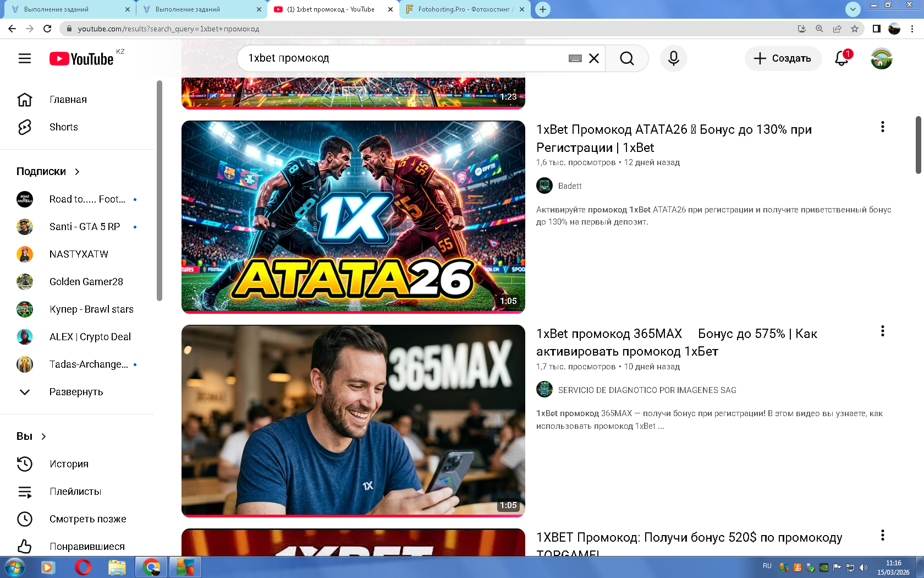924x578 pixels.
Task: Play the ATATA26 video thumbnail
Action: (x=353, y=217)
